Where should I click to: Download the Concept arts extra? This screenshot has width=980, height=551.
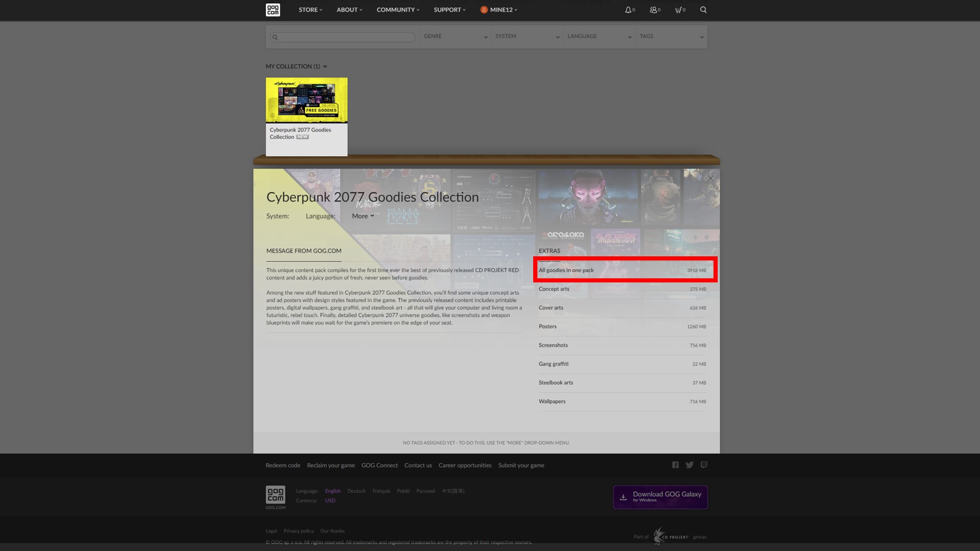pos(622,289)
